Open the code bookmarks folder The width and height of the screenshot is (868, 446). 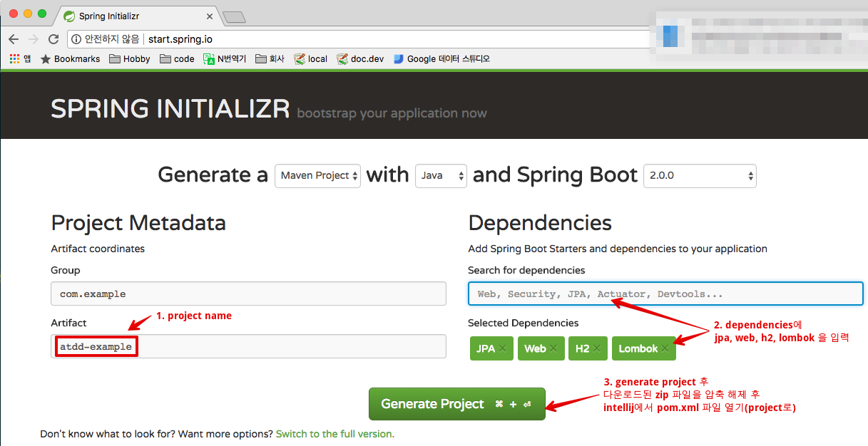pos(177,58)
